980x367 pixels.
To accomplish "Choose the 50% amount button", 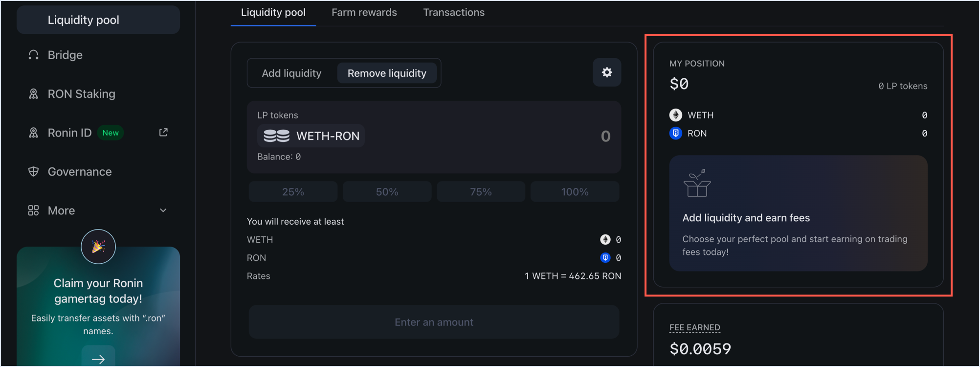I will (387, 192).
